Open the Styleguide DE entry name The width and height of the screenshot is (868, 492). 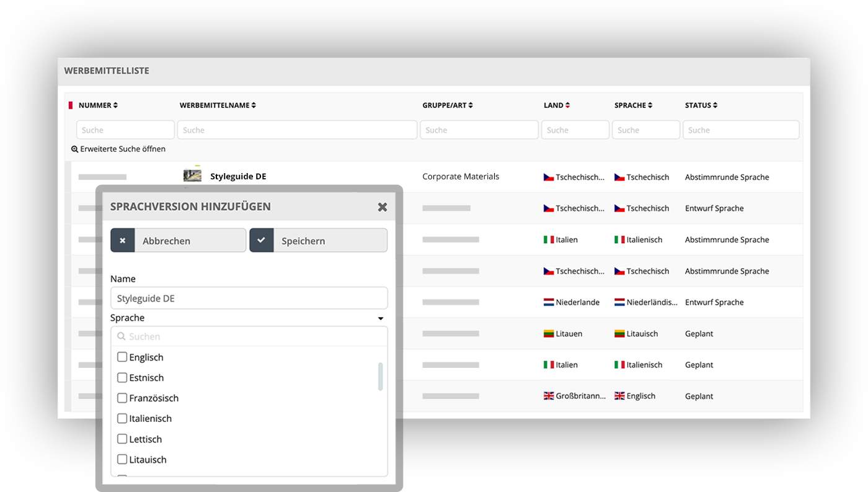tap(238, 176)
